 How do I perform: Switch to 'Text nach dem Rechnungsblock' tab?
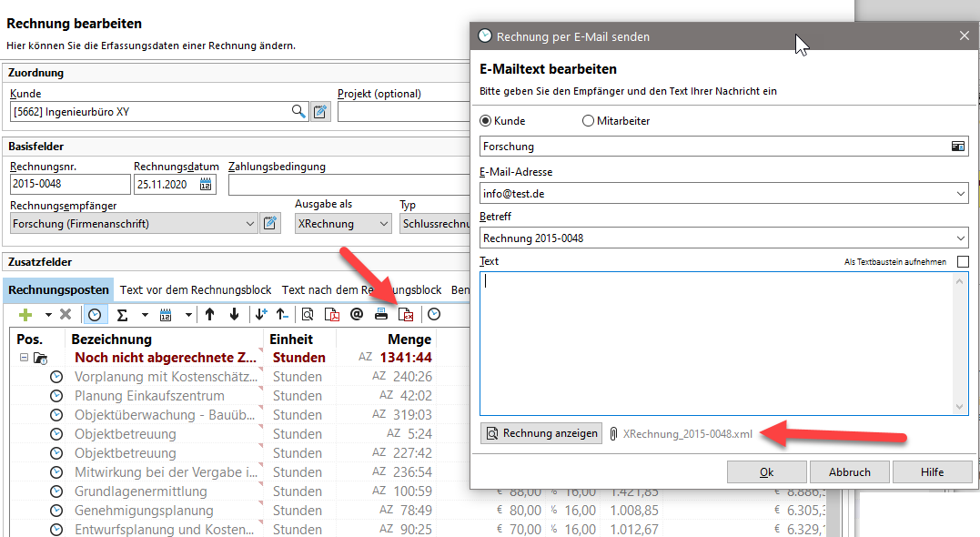(361, 290)
